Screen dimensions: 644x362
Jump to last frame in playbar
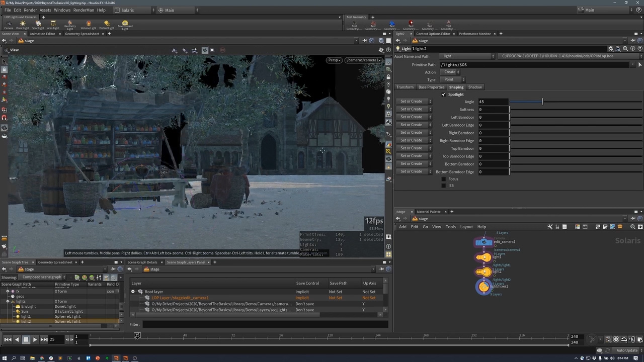tap(44, 340)
